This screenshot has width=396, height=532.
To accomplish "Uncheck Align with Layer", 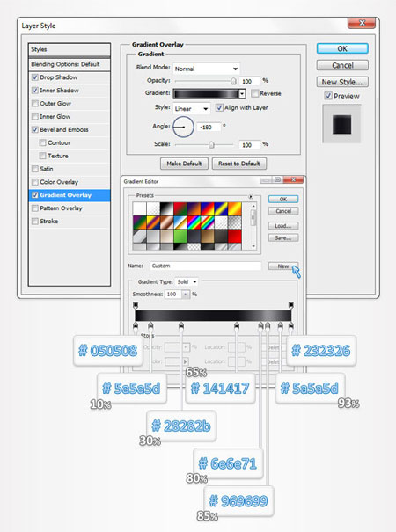I will click(219, 107).
